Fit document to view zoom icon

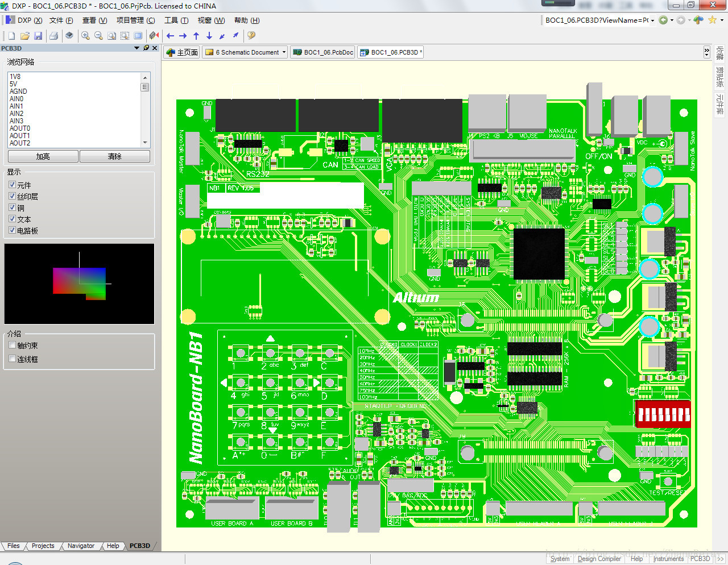(111, 36)
